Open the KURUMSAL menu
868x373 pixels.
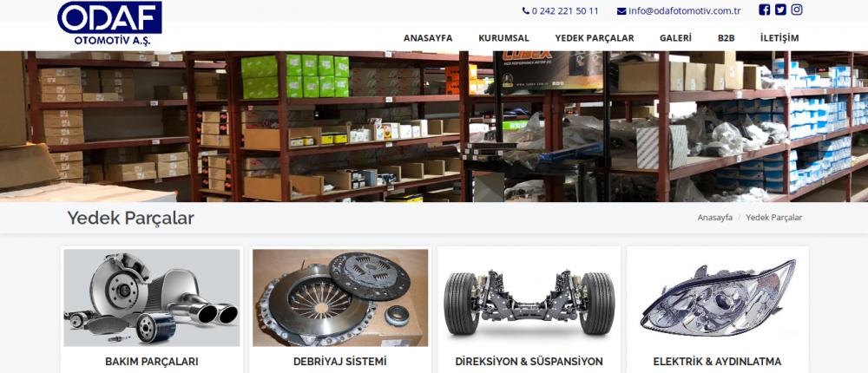[503, 38]
